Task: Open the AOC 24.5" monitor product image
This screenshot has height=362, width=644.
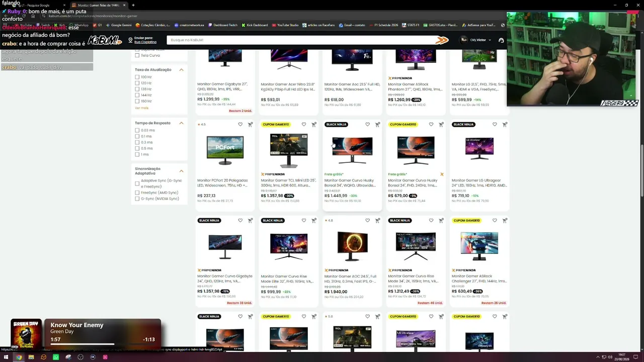Action: [352, 246]
